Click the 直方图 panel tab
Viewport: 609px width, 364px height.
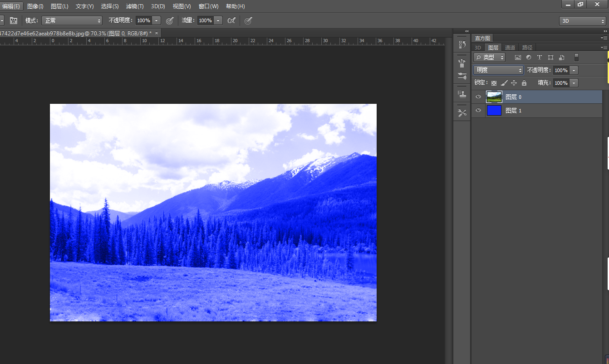click(x=483, y=38)
